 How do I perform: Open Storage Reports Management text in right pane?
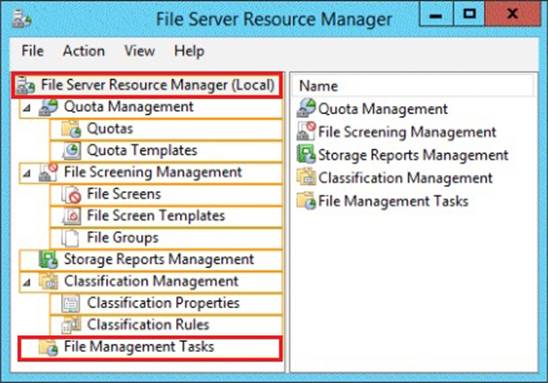413,155
